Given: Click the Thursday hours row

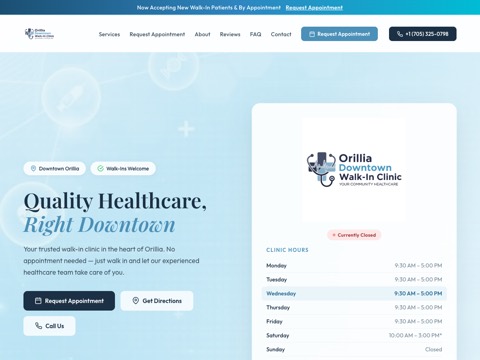Looking at the screenshot, I should pyautogui.click(x=354, y=307).
